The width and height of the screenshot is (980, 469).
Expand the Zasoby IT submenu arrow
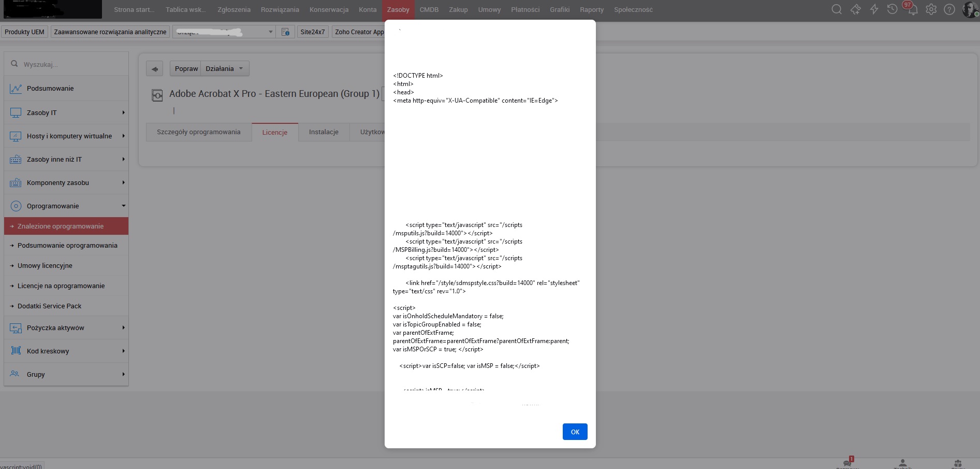123,112
